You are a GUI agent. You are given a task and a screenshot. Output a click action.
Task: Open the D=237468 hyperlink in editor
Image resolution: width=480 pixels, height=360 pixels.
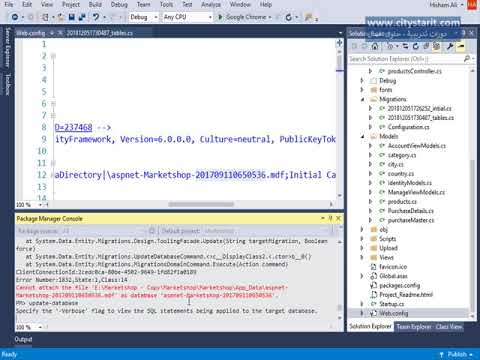pyautogui.click(x=73, y=127)
